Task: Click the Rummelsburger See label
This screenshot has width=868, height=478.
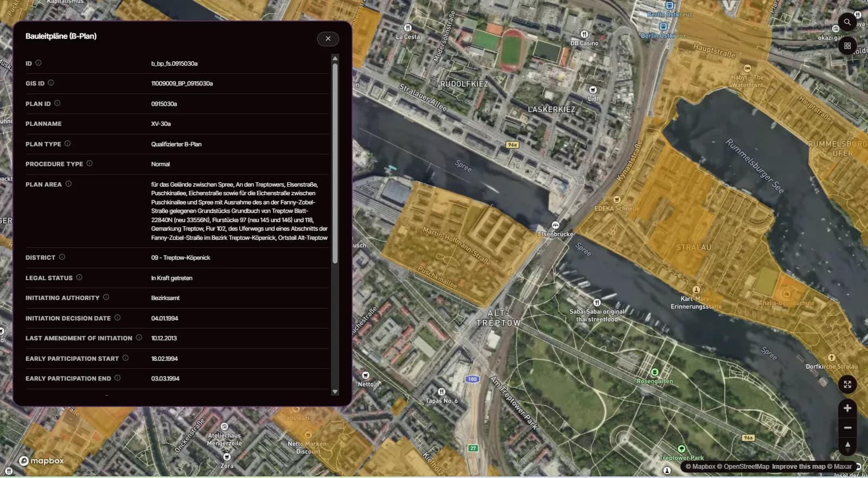Action: click(755, 166)
